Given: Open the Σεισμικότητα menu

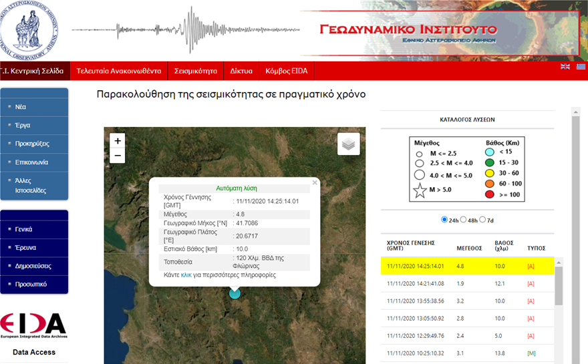Looking at the screenshot, I should (196, 71).
